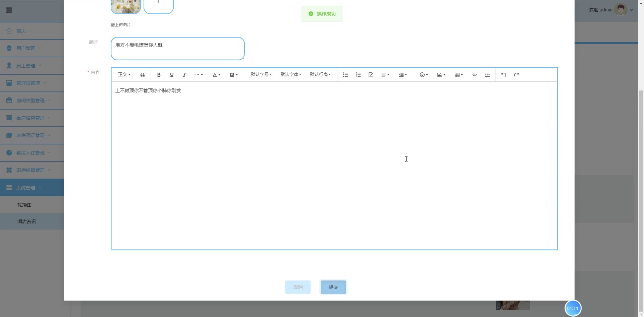Toggle the hamburger sidebar menu icon
The width and height of the screenshot is (644, 317).
pos(9,10)
